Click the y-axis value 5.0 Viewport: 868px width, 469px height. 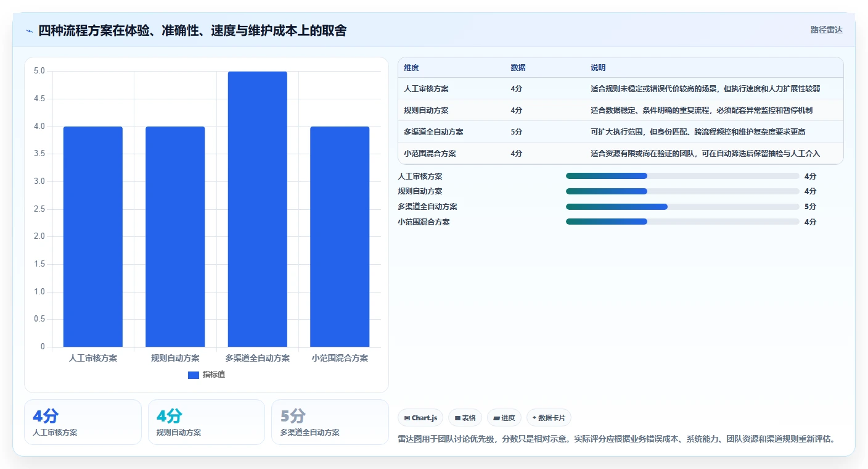point(39,71)
